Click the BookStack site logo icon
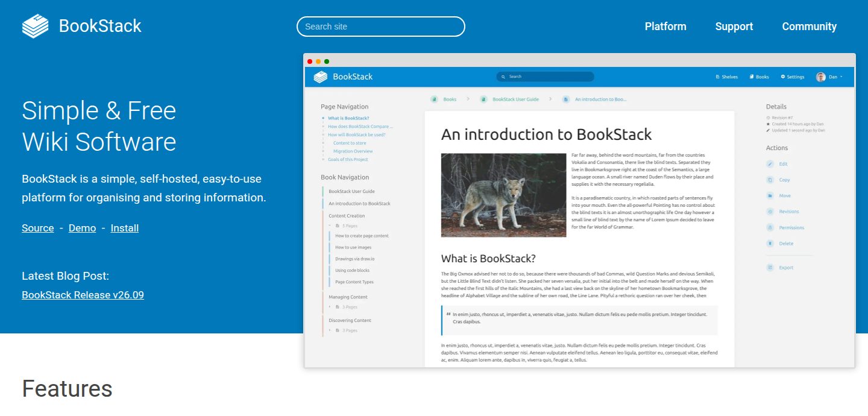The width and height of the screenshot is (868, 416). click(x=35, y=27)
